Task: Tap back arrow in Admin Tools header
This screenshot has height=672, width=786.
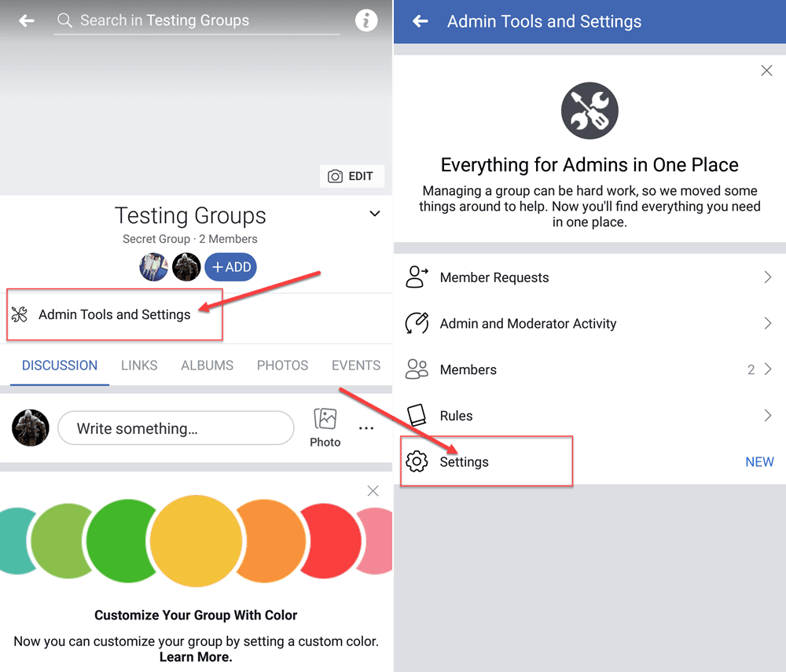Action: tap(421, 21)
